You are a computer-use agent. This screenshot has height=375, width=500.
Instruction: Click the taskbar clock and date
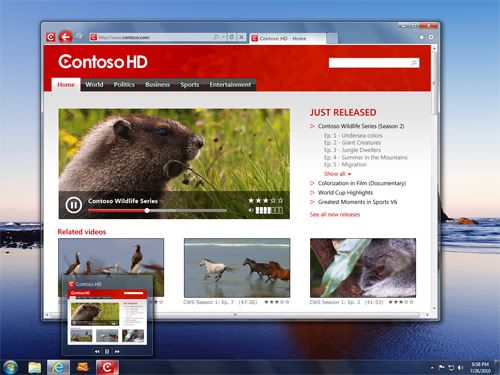pyautogui.click(x=480, y=367)
